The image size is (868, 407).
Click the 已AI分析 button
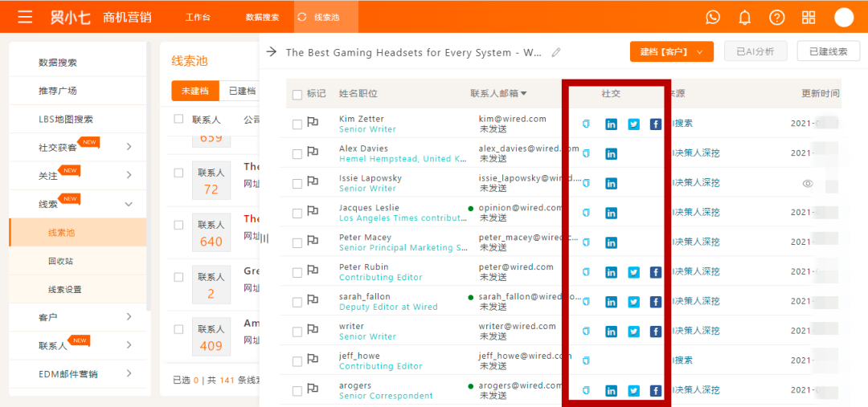[755, 51]
